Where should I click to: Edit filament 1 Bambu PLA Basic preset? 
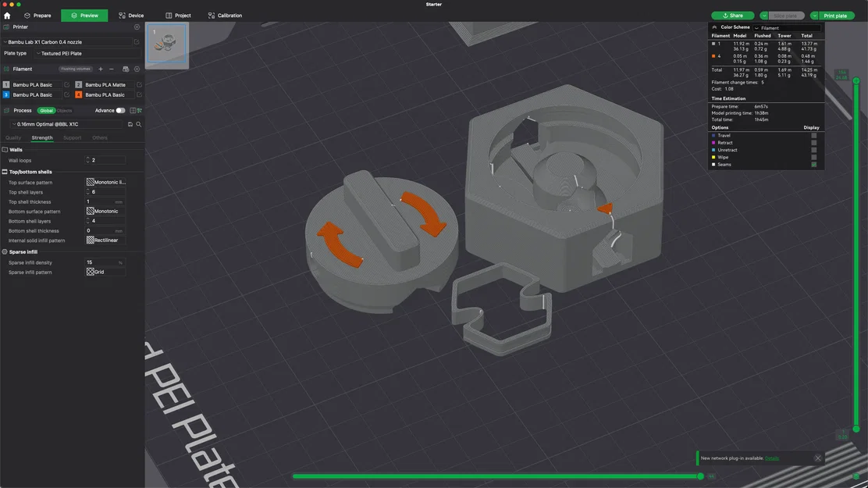click(67, 85)
